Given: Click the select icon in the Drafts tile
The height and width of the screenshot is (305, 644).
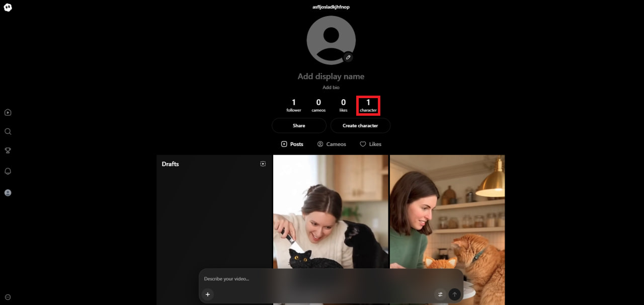Looking at the screenshot, I should click(x=263, y=164).
